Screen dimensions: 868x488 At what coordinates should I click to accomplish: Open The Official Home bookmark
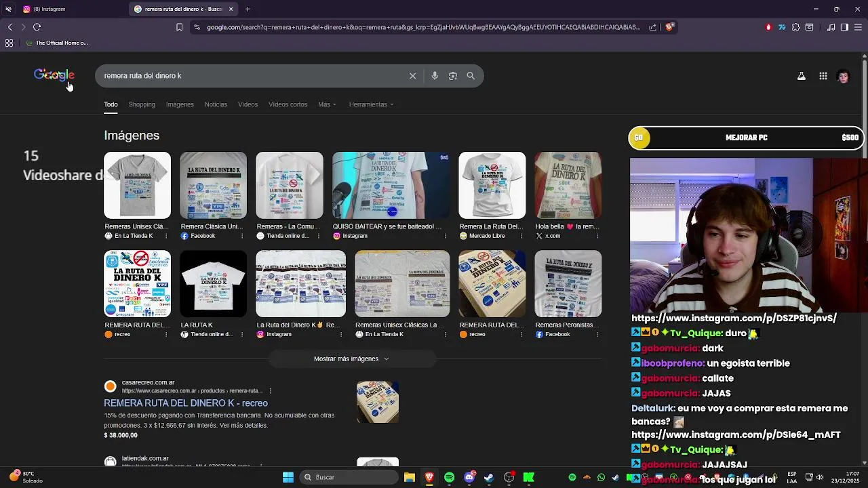(x=57, y=43)
